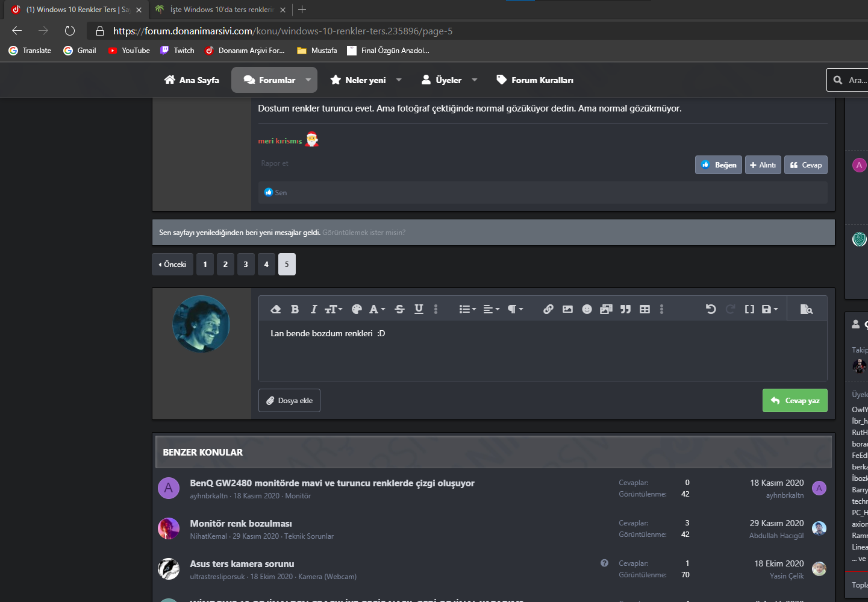This screenshot has width=868, height=602.
Task: Go back in browser history
Action: pos(17,31)
